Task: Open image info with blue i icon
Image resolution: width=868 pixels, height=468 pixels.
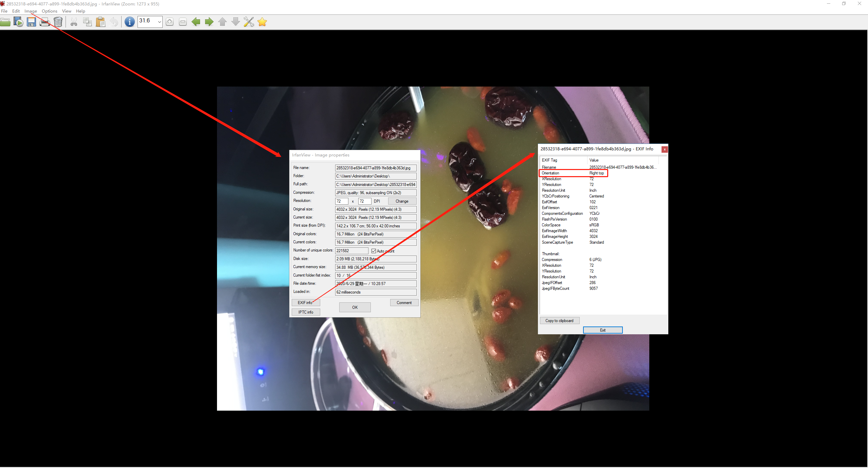Action: pos(129,22)
